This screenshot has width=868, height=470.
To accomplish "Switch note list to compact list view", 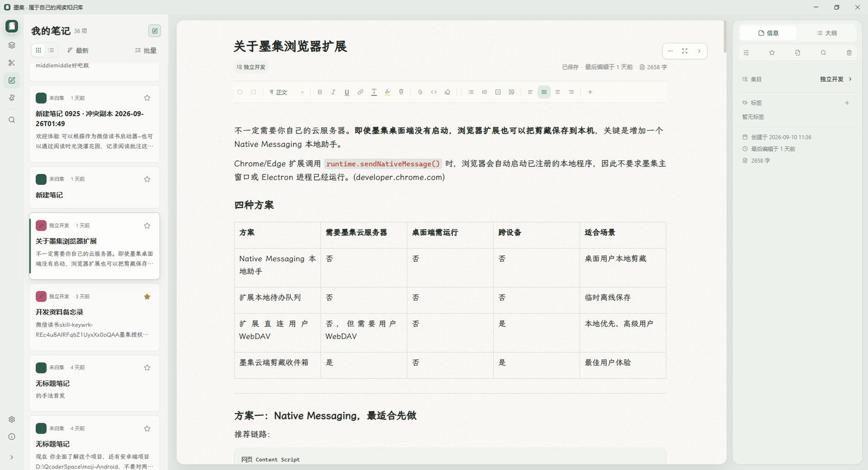I will click(x=51, y=50).
